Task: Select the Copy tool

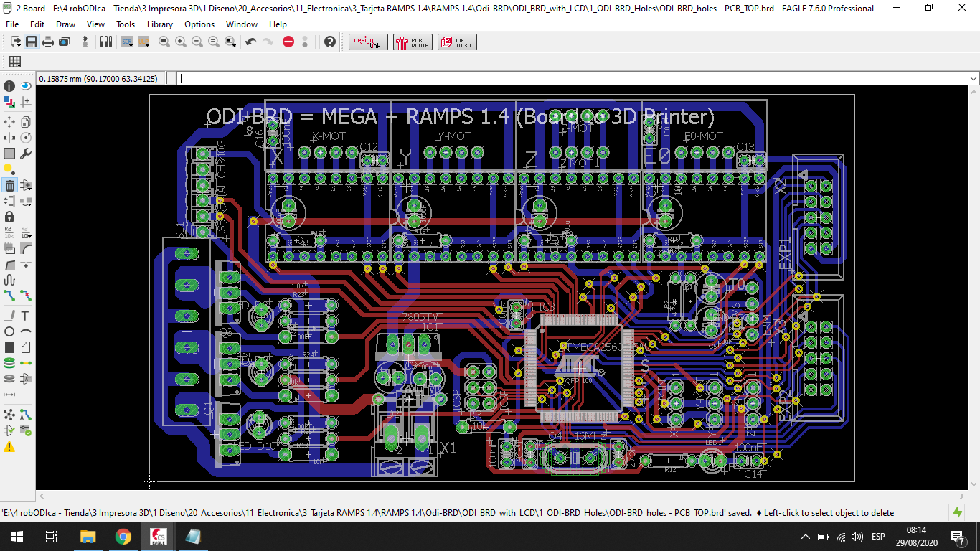Action: click(x=26, y=121)
